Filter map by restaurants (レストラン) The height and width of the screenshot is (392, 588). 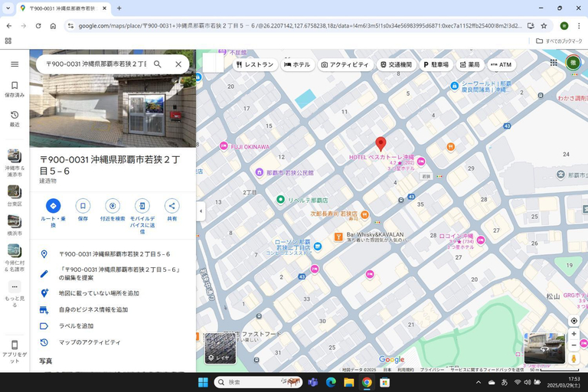pyautogui.click(x=255, y=64)
